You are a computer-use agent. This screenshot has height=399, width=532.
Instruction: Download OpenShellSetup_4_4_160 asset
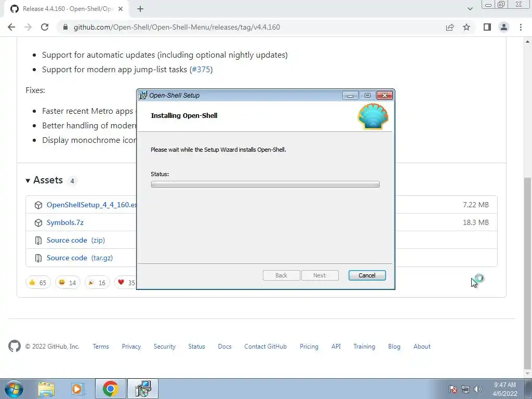coord(91,205)
